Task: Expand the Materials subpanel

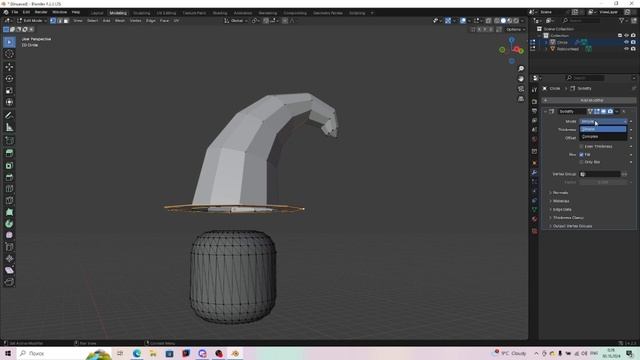Action: tap(561, 201)
